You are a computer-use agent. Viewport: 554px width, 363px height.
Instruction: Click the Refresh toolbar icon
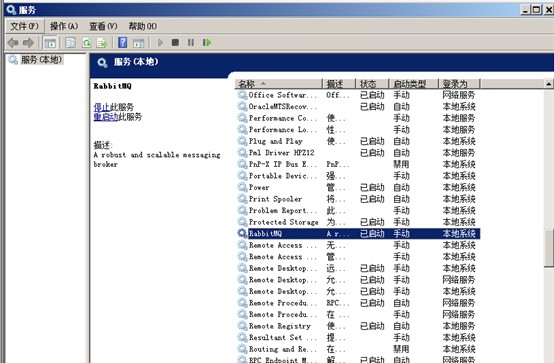tap(87, 43)
